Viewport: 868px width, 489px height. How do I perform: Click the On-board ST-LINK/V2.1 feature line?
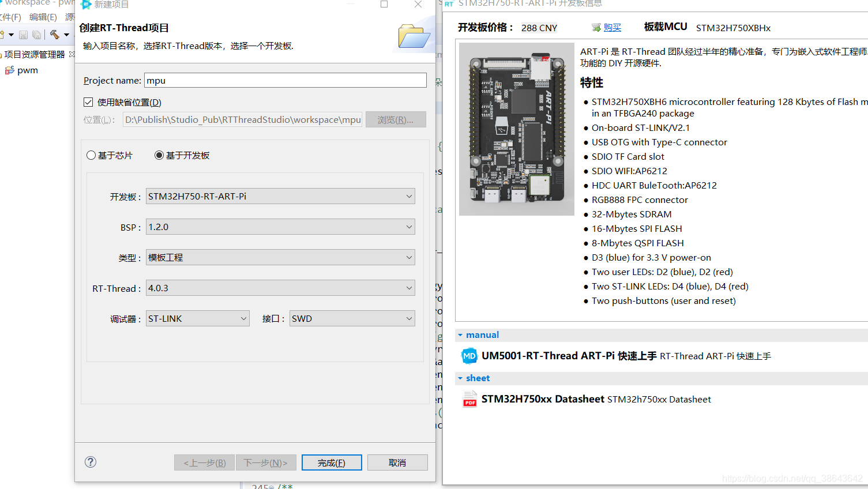[x=641, y=127]
